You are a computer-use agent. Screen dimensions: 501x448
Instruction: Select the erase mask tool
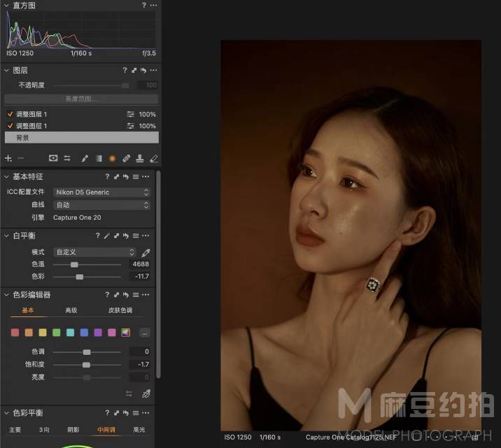154,158
